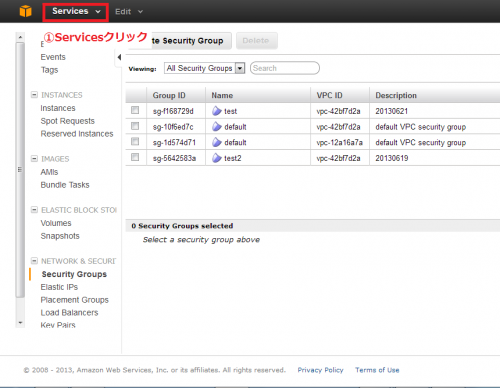Click the Search input field
The height and width of the screenshot is (388, 500).
point(285,68)
